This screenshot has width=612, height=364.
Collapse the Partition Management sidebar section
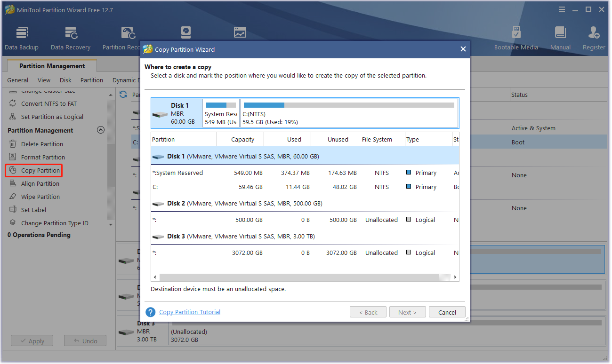point(100,130)
